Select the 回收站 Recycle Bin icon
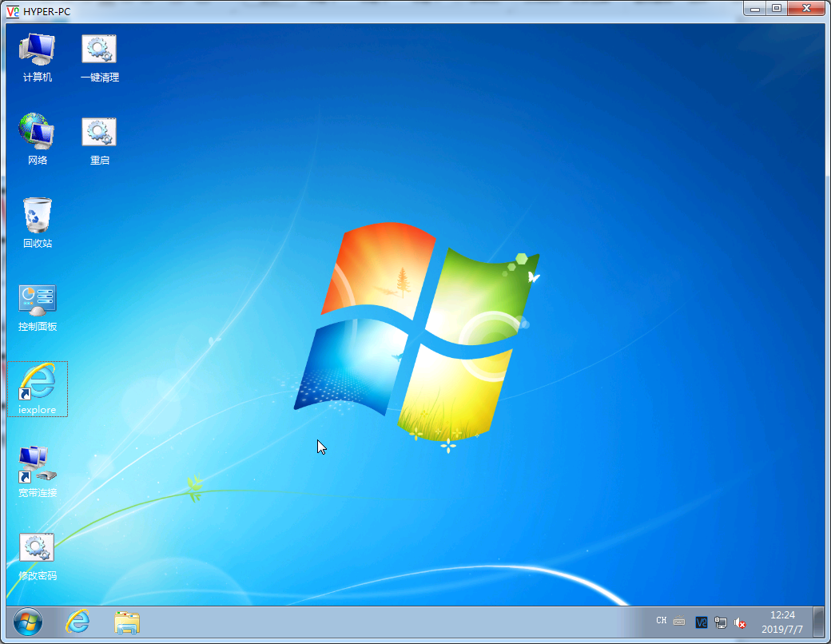831x644 pixels. [37, 223]
